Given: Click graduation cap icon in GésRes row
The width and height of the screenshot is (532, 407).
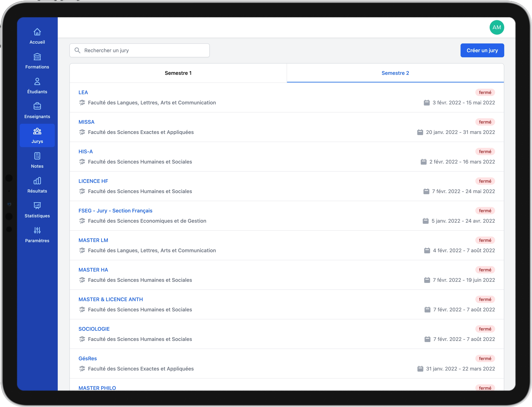Looking at the screenshot, I should click(82, 369).
